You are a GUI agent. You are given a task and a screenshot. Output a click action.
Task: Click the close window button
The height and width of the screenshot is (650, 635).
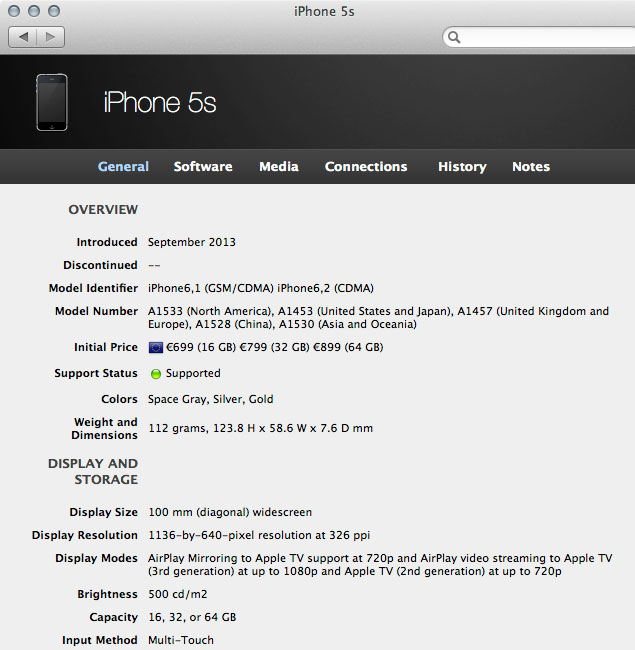click(x=14, y=11)
